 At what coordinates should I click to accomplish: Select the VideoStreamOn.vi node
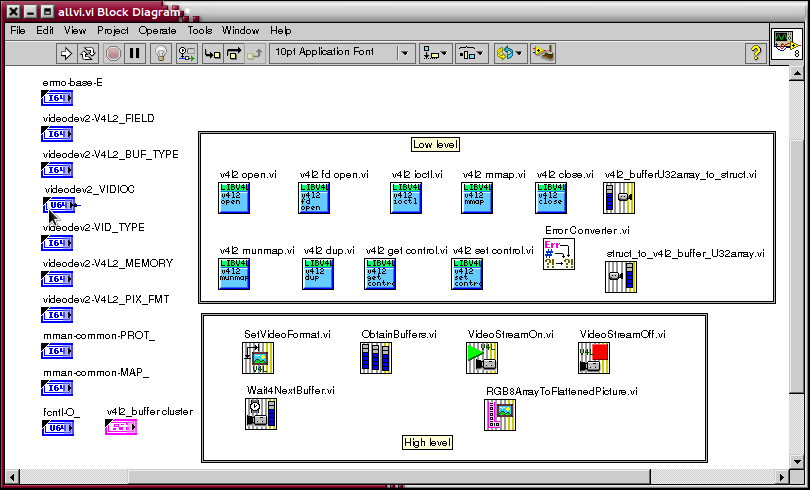click(481, 358)
